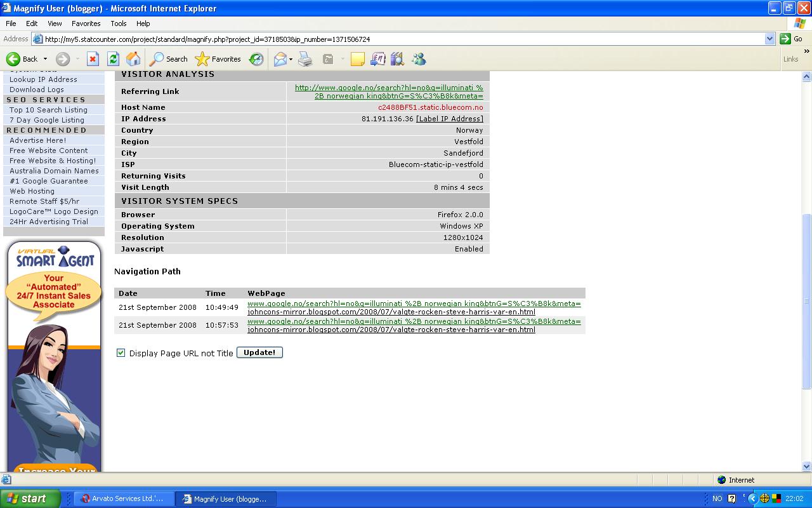Viewport: 812px width, 508px height.
Task: Click the Internet security zone globe icon
Action: click(x=721, y=480)
